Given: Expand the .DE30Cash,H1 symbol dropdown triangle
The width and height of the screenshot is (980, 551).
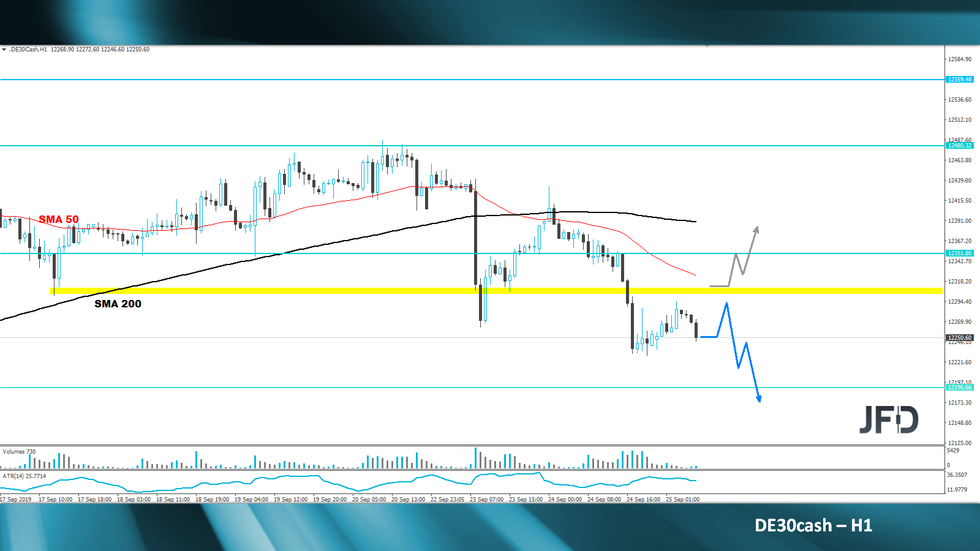Looking at the screenshot, I should 5,50.
